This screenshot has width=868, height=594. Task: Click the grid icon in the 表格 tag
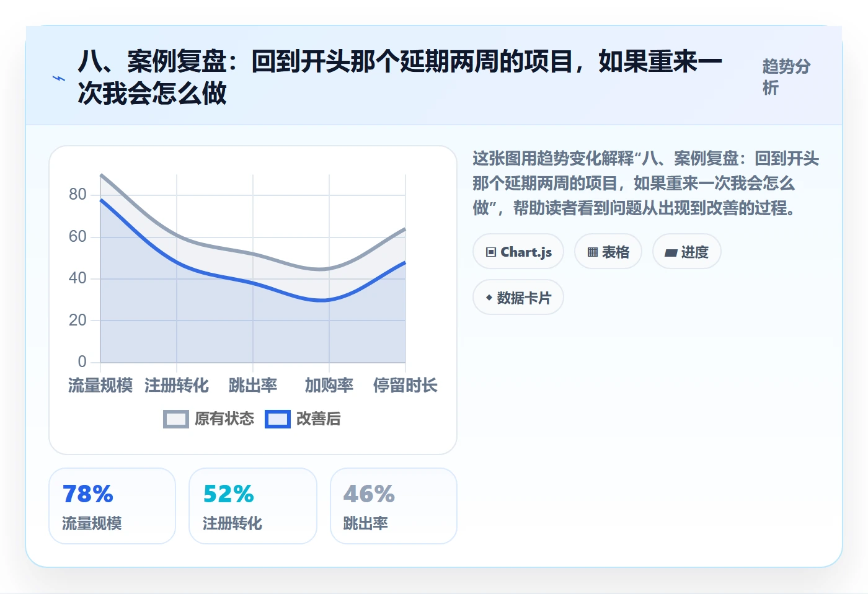[x=593, y=252]
